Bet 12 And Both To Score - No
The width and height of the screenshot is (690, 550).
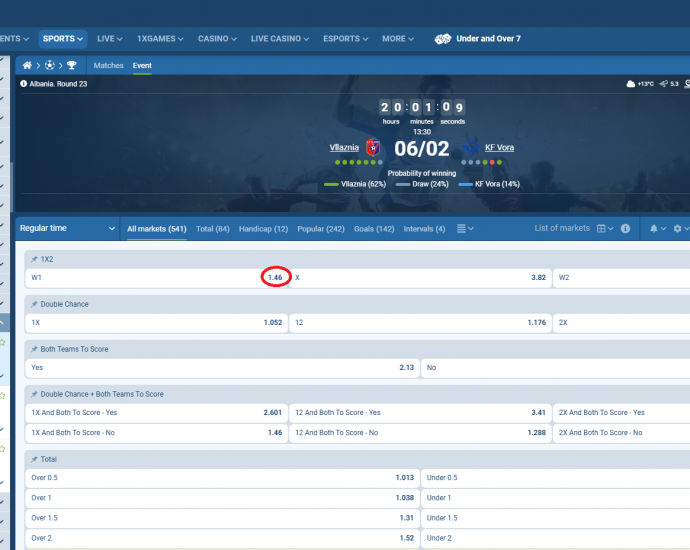[x=420, y=433]
